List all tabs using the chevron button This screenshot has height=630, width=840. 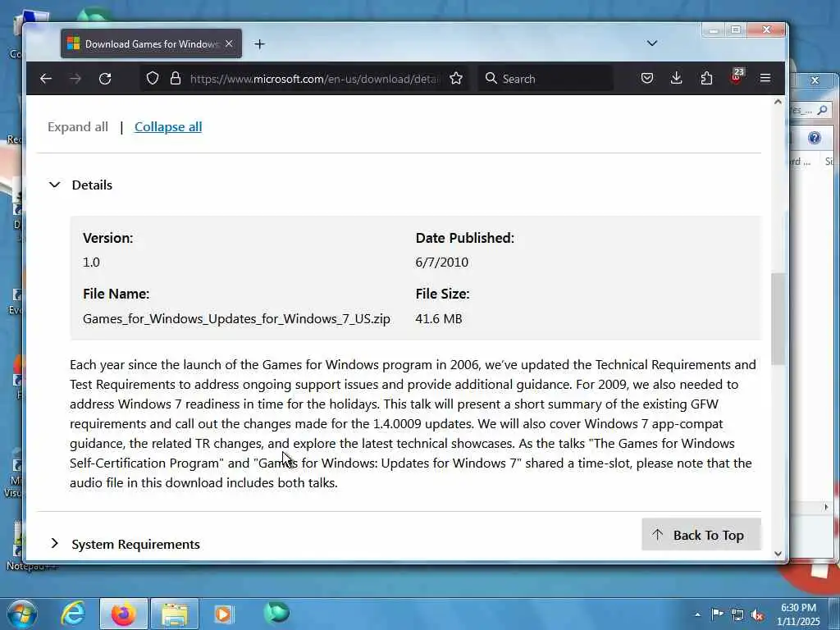tap(652, 43)
